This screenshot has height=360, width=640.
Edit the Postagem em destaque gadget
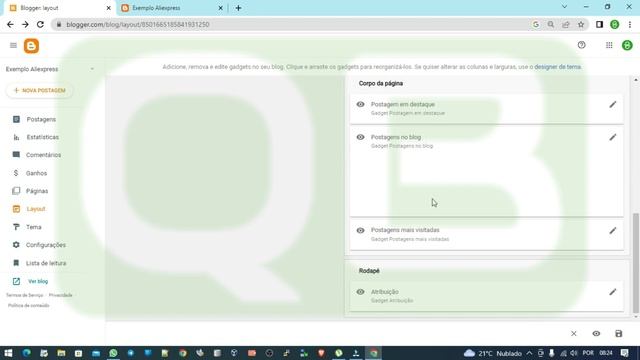point(613,104)
